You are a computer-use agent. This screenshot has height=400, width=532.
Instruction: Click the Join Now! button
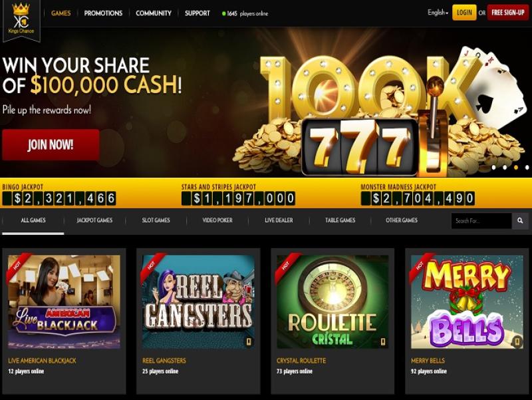tap(51, 144)
